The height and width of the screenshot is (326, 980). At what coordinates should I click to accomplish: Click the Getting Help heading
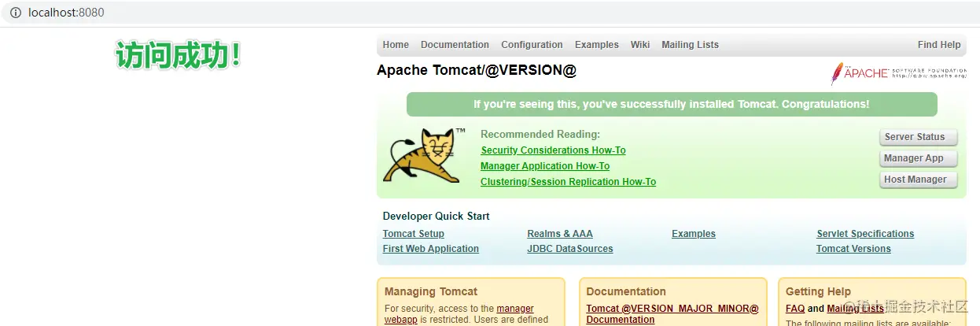coord(818,291)
